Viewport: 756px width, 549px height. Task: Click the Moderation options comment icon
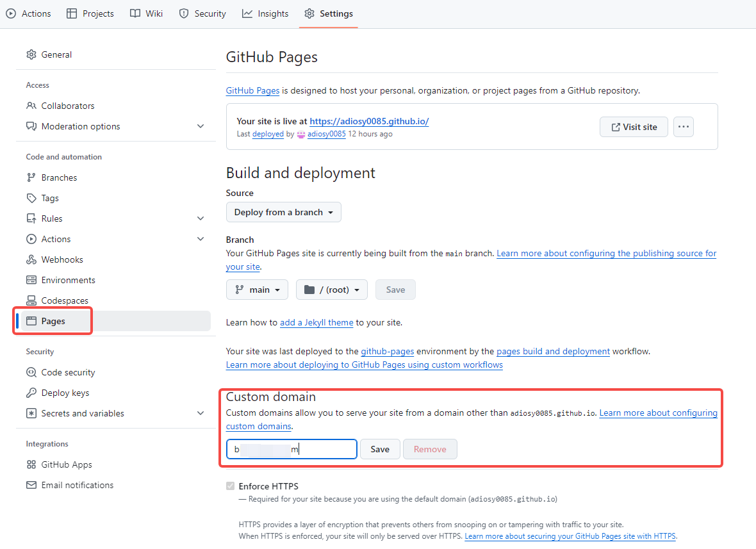click(31, 126)
